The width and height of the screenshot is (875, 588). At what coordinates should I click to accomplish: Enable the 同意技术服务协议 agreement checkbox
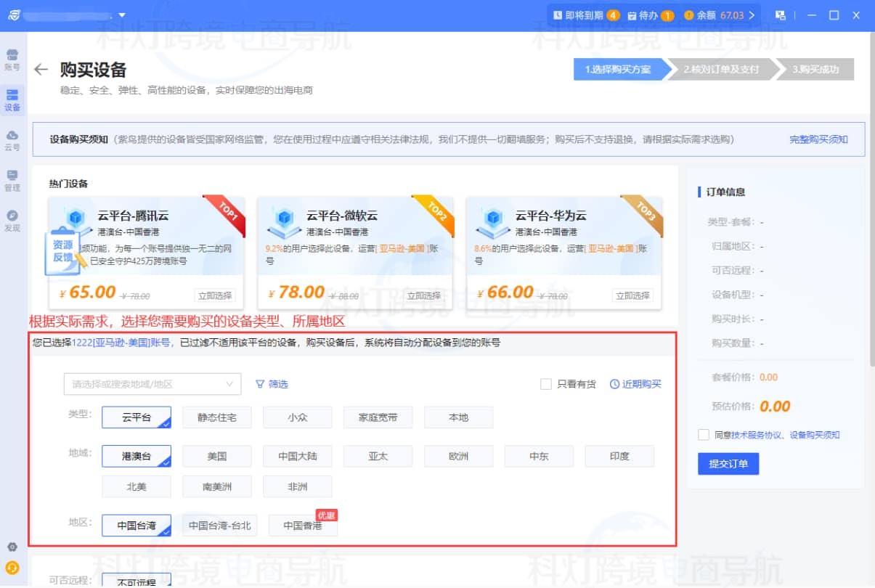coord(704,436)
